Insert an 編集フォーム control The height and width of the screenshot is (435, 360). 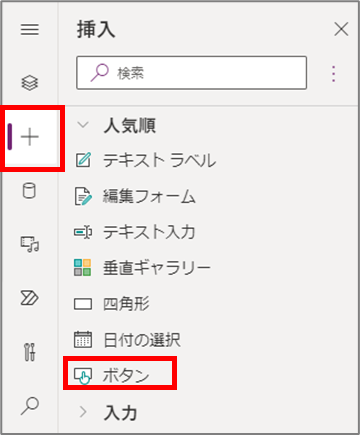point(135,196)
